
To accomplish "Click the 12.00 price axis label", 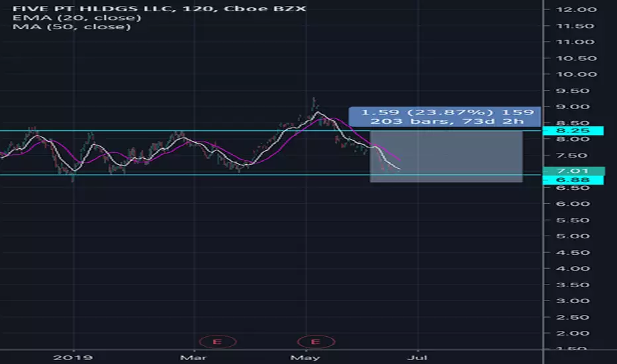I will (577, 9).
